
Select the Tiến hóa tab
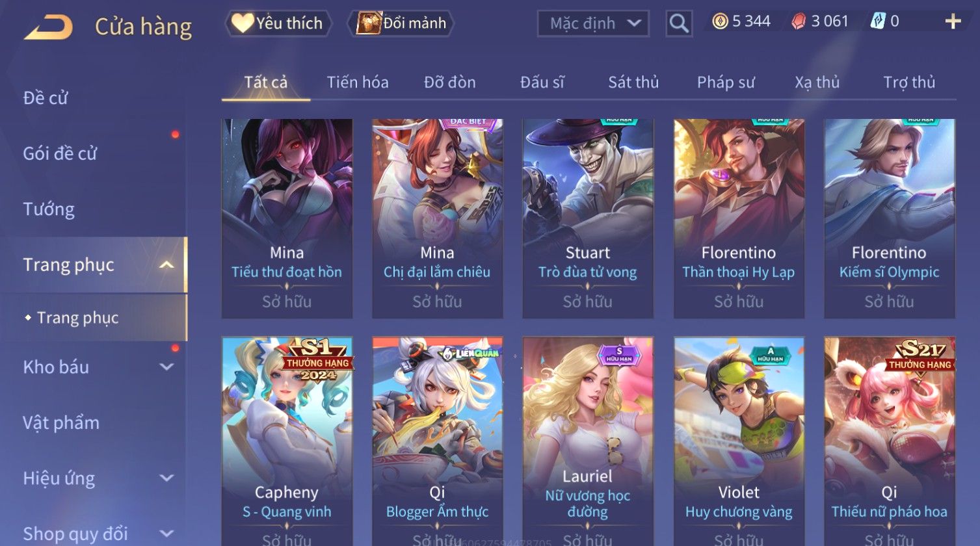358,82
